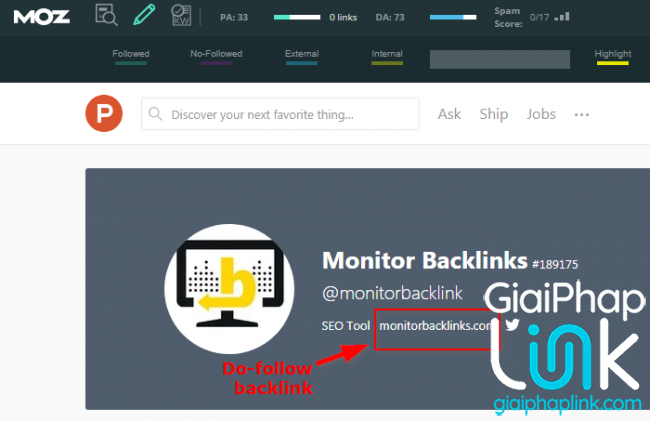Click the #189175 user number
The height and width of the screenshot is (421, 650).
tap(555, 264)
